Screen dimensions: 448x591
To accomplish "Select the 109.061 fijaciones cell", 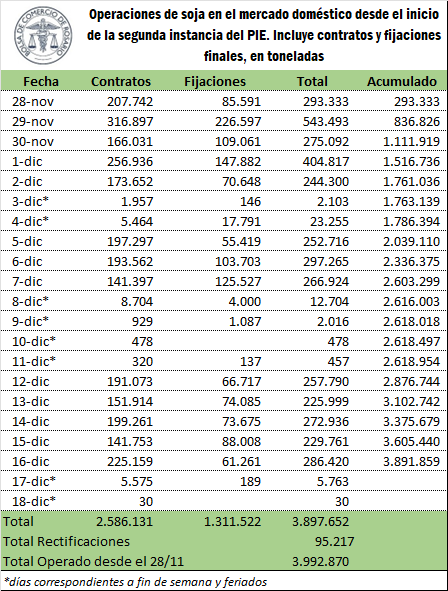I will [238, 142].
